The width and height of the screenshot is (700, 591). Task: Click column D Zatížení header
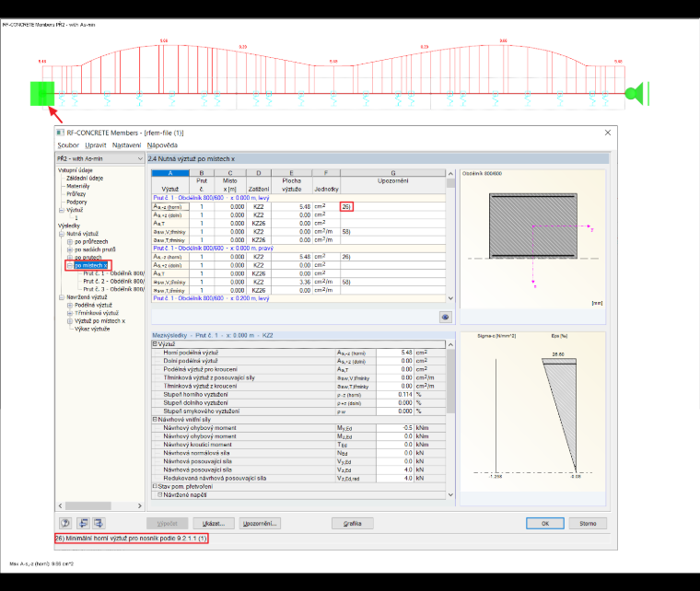(259, 189)
